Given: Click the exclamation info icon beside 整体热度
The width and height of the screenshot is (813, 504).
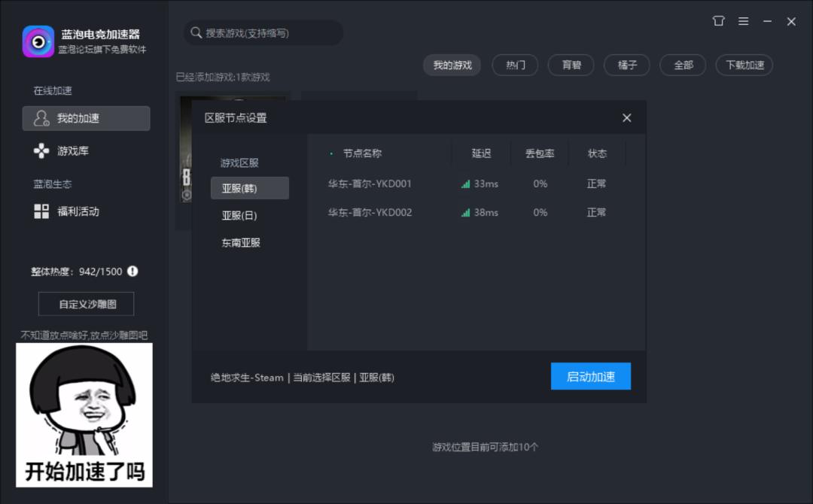Looking at the screenshot, I should (x=132, y=271).
